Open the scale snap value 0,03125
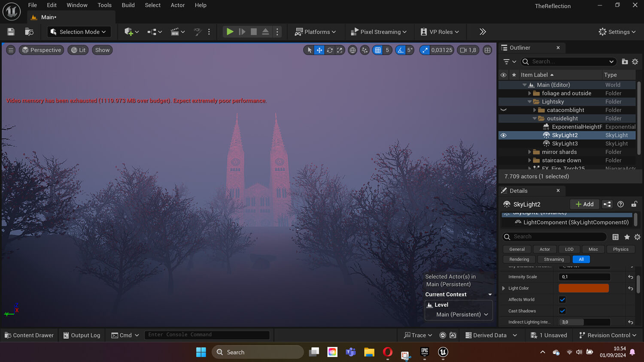Viewport: 644px width, 362px height. [442, 50]
